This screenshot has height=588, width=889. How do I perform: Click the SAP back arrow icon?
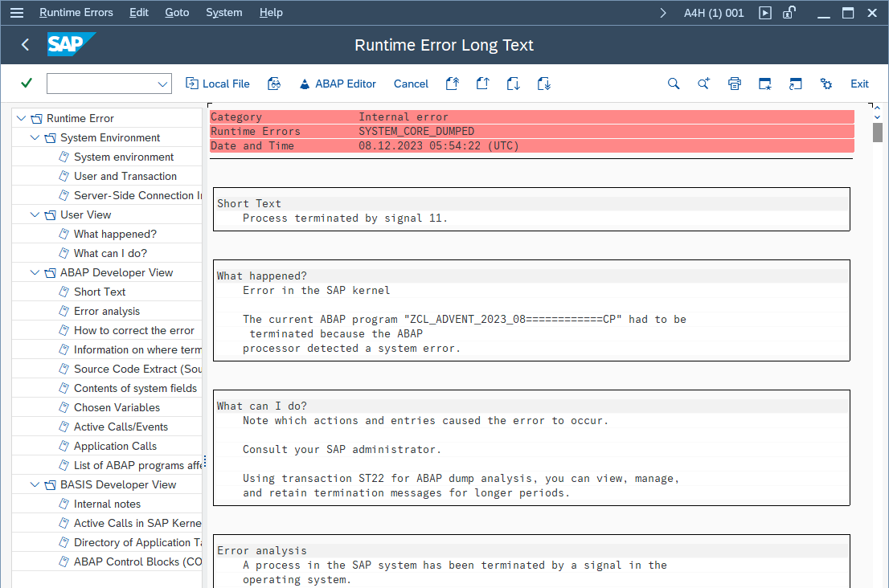25,45
